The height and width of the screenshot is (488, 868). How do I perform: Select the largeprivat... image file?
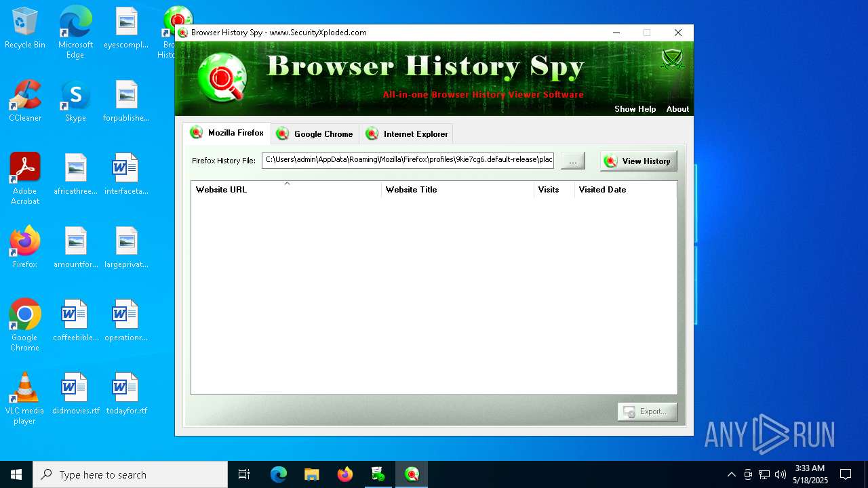point(126,247)
